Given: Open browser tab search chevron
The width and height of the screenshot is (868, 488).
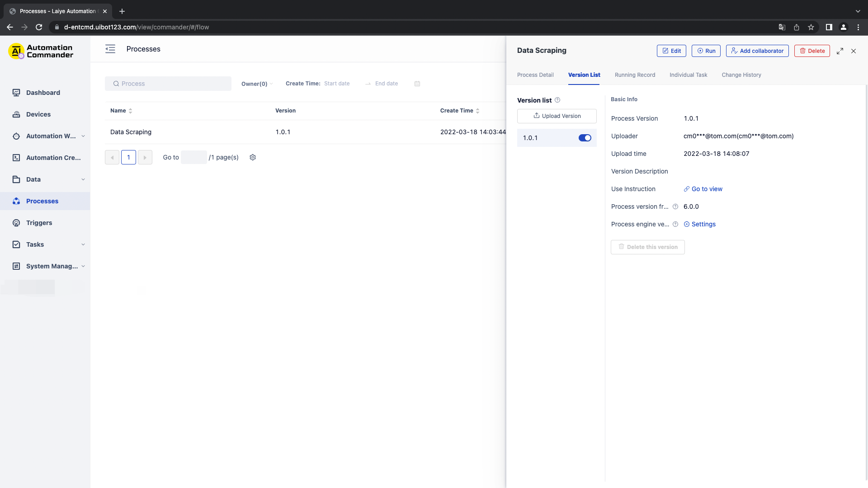Looking at the screenshot, I should [858, 11].
